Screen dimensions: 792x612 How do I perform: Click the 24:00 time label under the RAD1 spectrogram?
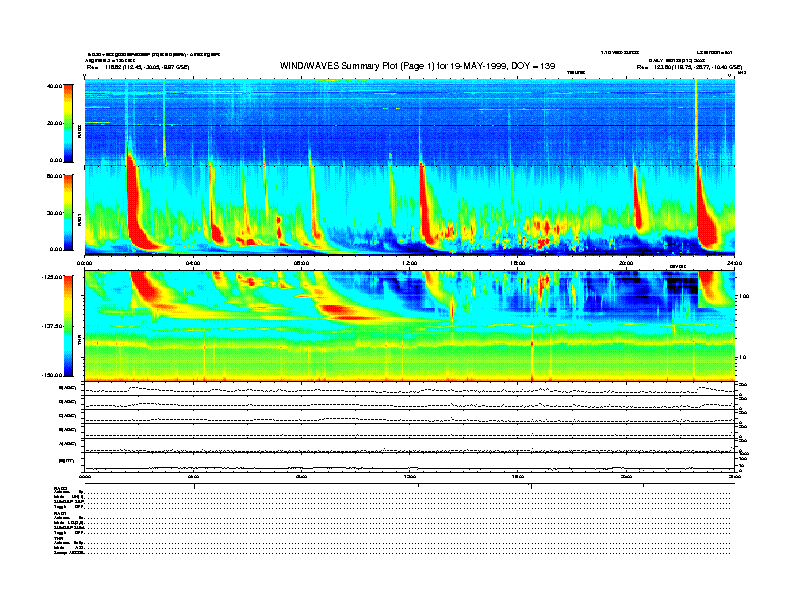(x=734, y=263)
